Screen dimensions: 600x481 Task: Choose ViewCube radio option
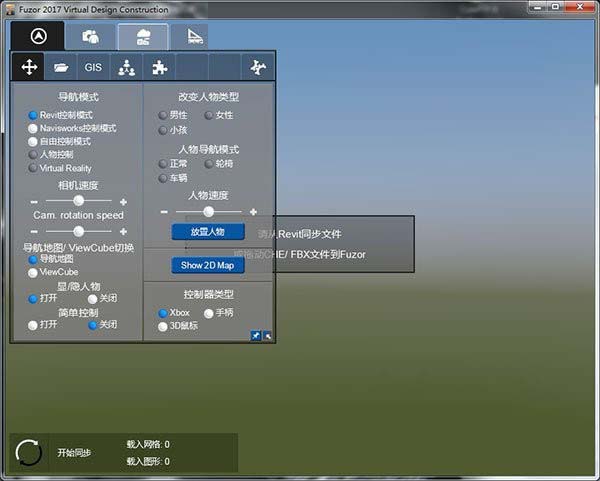(33, 272)
